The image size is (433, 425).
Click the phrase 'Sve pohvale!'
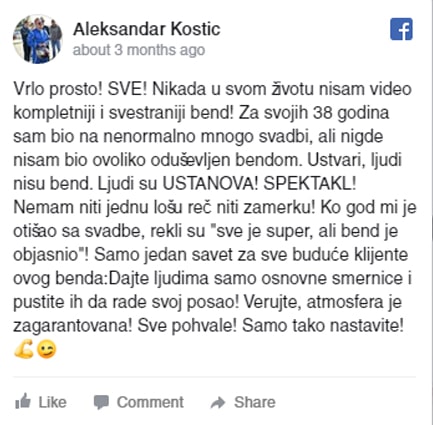(x=187, y=326)
